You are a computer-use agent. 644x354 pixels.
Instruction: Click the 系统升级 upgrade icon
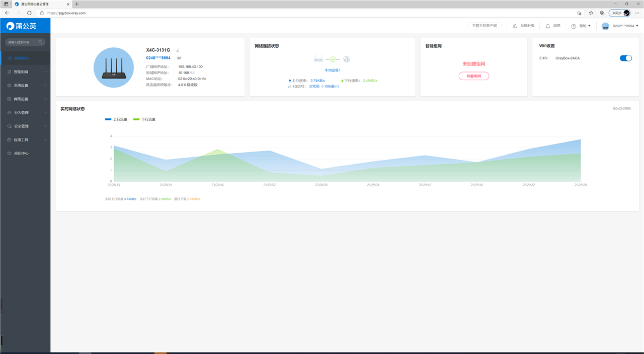(515, 26)
